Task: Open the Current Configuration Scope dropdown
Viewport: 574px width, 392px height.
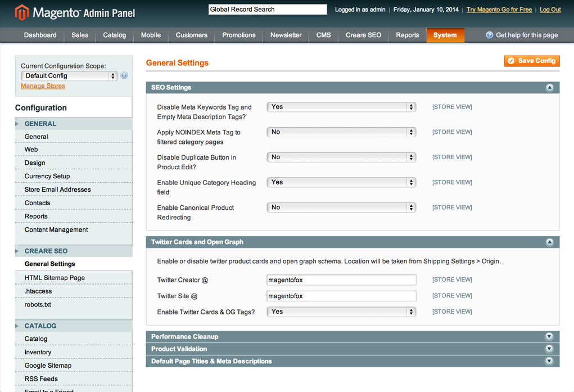Action: click(x=69, y=76)
